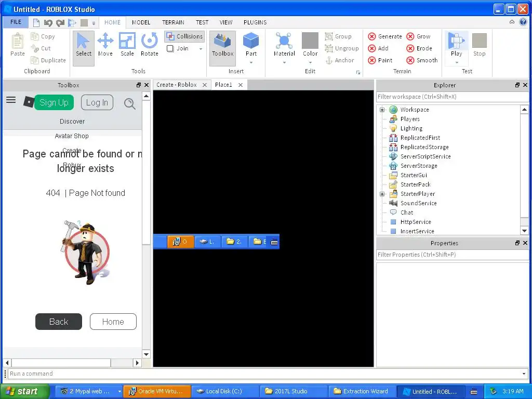Copy the selection to clipboard

tap(43, 36)
